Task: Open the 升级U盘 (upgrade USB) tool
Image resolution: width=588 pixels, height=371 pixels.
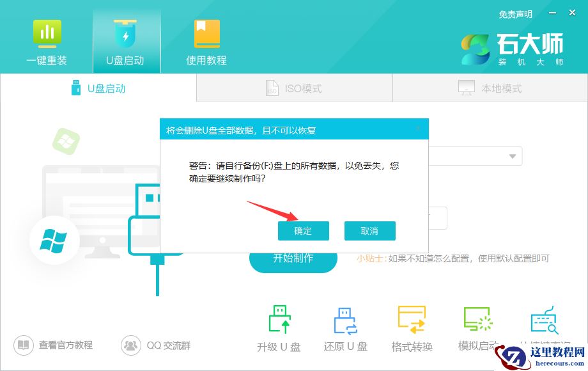Action: 278,320
